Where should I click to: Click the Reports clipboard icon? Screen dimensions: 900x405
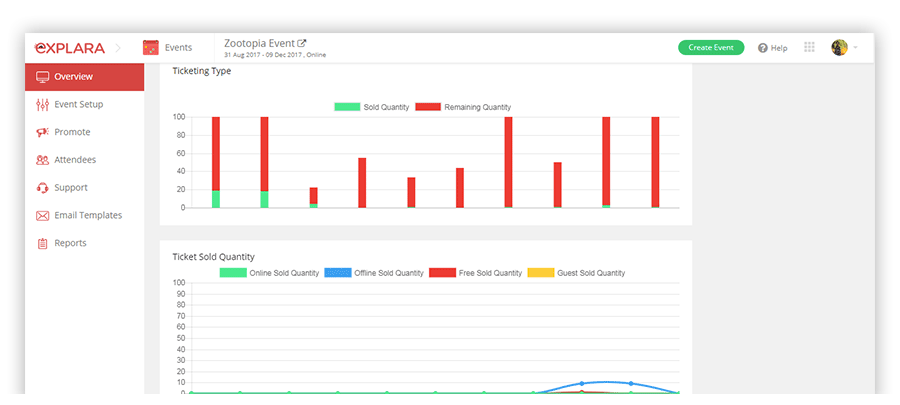tap(42, 243)
